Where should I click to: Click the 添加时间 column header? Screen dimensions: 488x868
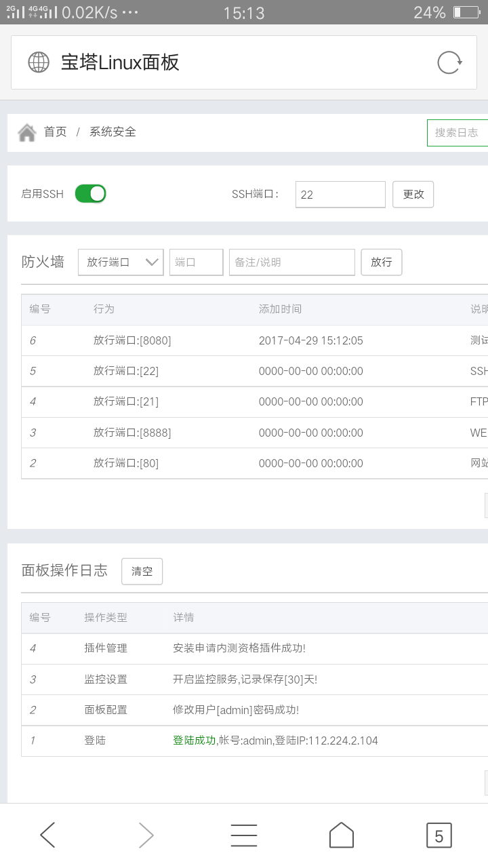click(280, 309)
